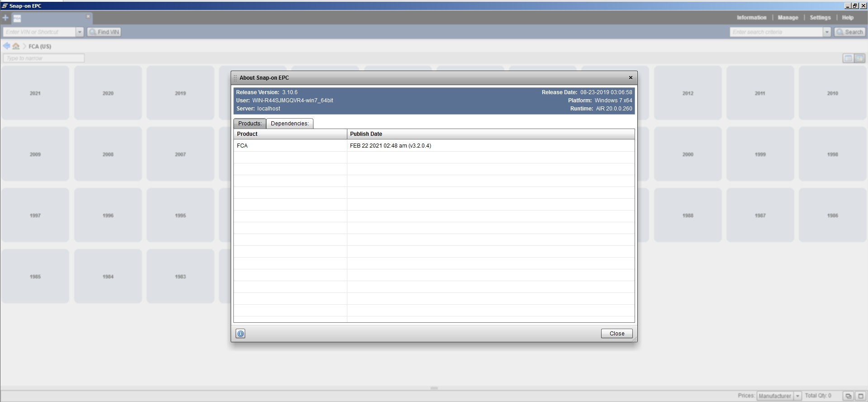Viewport: 868px width, 402px height.
Task: Open the 1995 model year tile
Action: pos(180,215)
